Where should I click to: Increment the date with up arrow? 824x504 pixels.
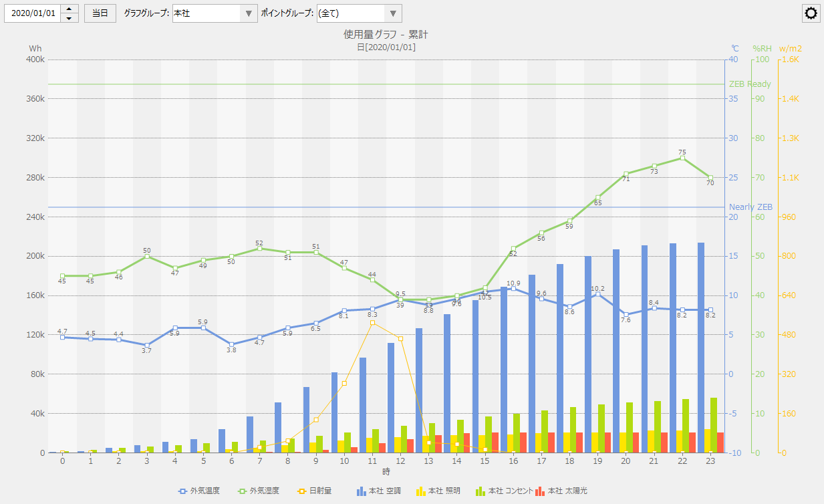[x=70, y=9]
